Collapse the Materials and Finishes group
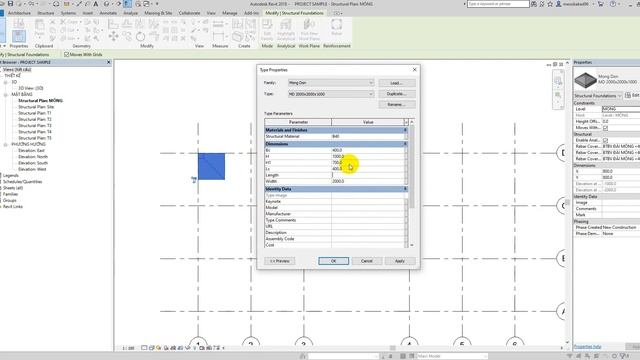The width and height of the screenshot is (640, 360). tap(405, 130)
